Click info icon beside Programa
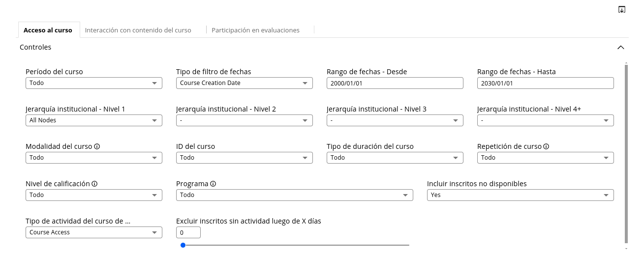 pyautogui.click(x=213, y=184)
